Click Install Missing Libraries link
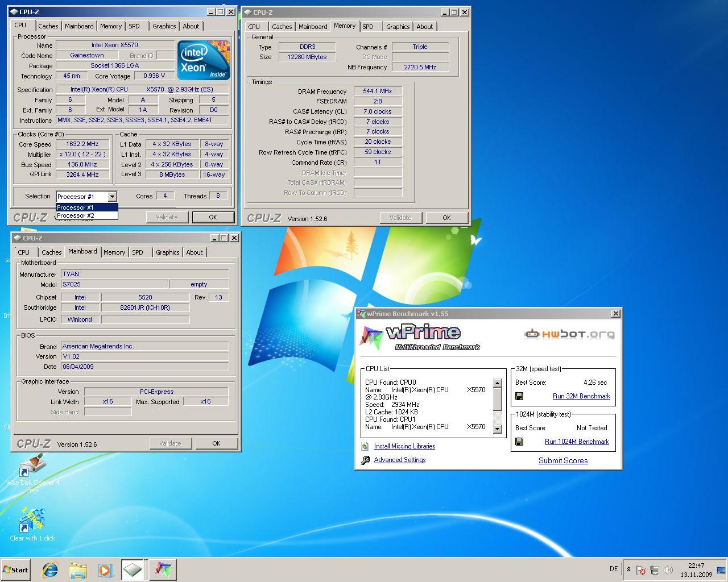Viewport: 728px width, 582px height. [404, 446]
